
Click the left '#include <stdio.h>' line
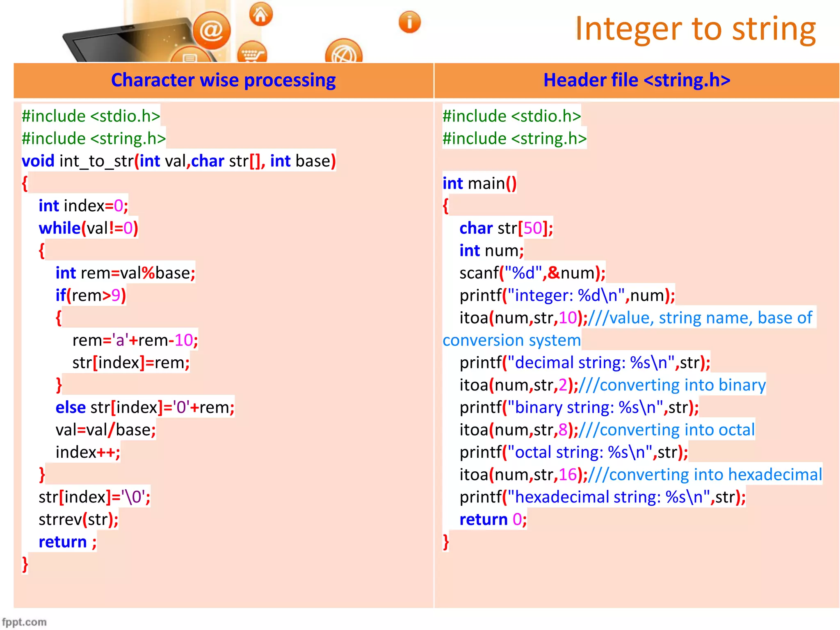pos(91,116)
